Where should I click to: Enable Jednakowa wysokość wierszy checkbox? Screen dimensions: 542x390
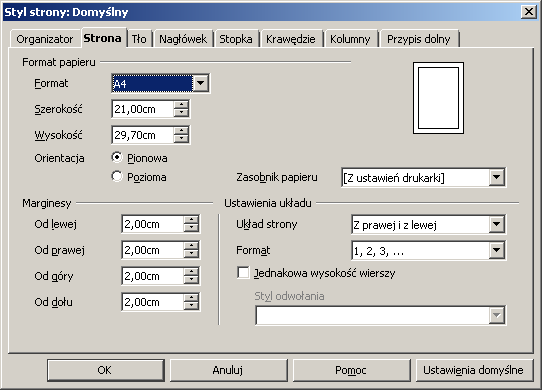[243, 272]
